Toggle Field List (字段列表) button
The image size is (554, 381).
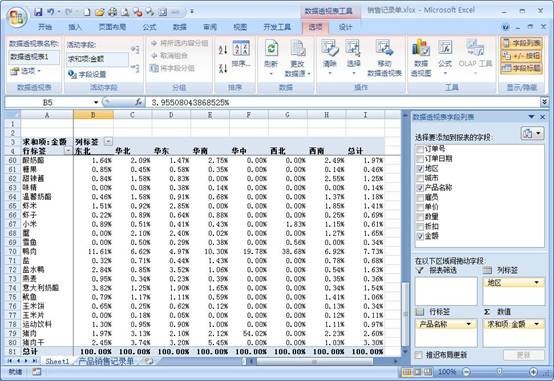click(x=521, y=43)
